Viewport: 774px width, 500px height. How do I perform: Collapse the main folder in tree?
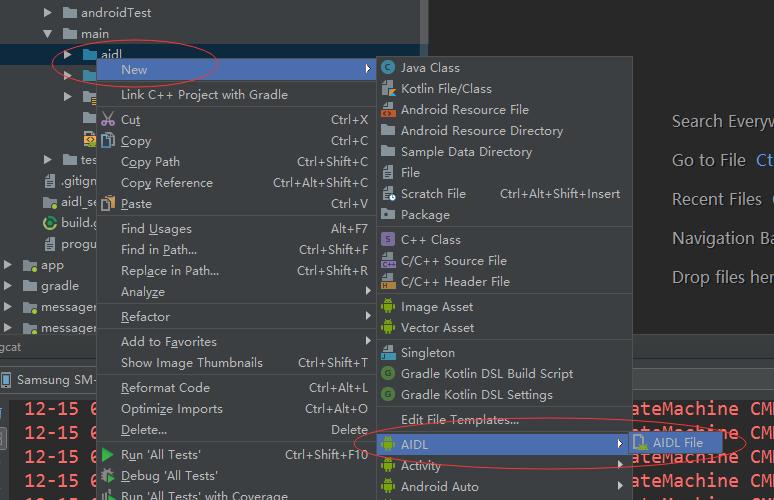click(x=47, y=34)
